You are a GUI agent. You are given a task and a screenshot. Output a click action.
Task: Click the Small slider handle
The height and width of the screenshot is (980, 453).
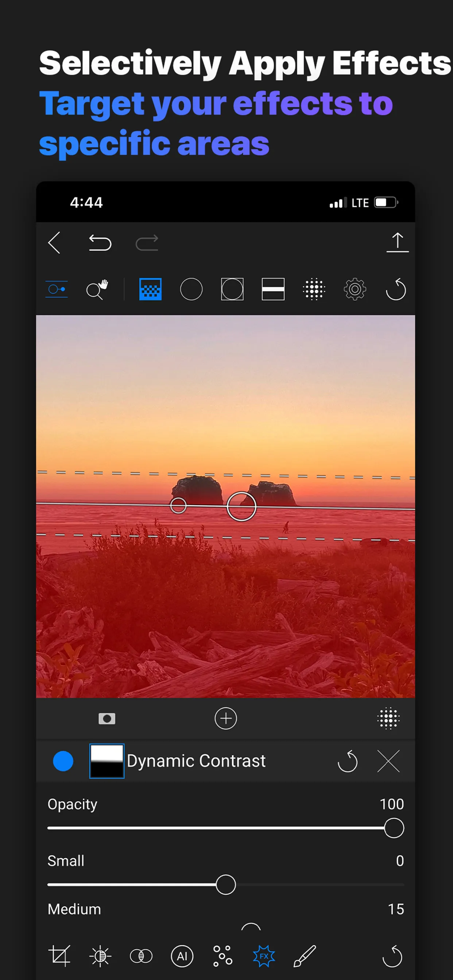coord(226,884)
